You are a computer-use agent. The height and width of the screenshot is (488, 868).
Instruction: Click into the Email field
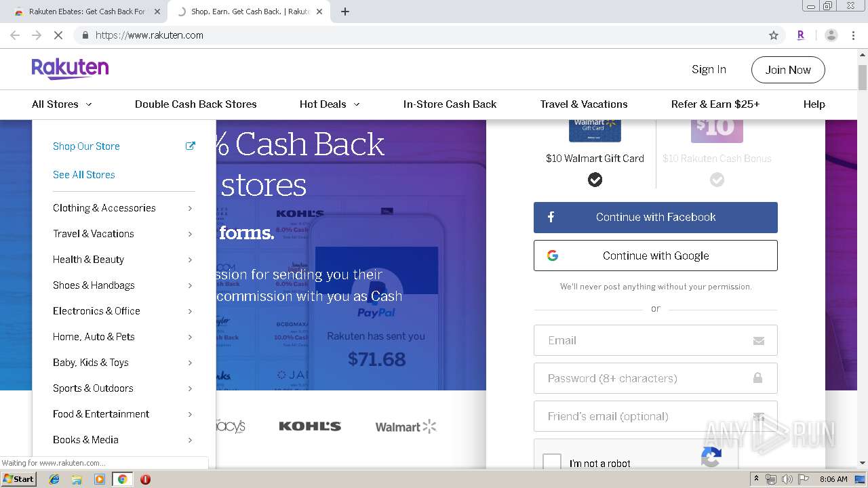click(656, 340)
